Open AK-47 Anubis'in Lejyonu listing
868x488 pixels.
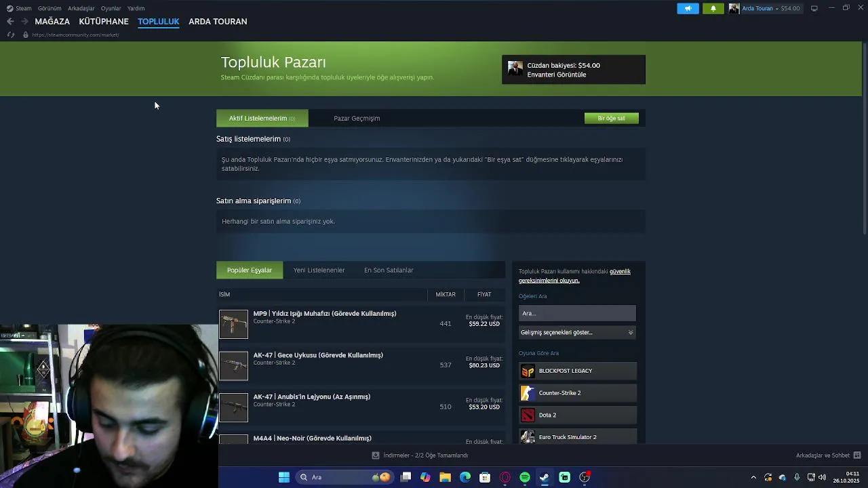point(312,396)
